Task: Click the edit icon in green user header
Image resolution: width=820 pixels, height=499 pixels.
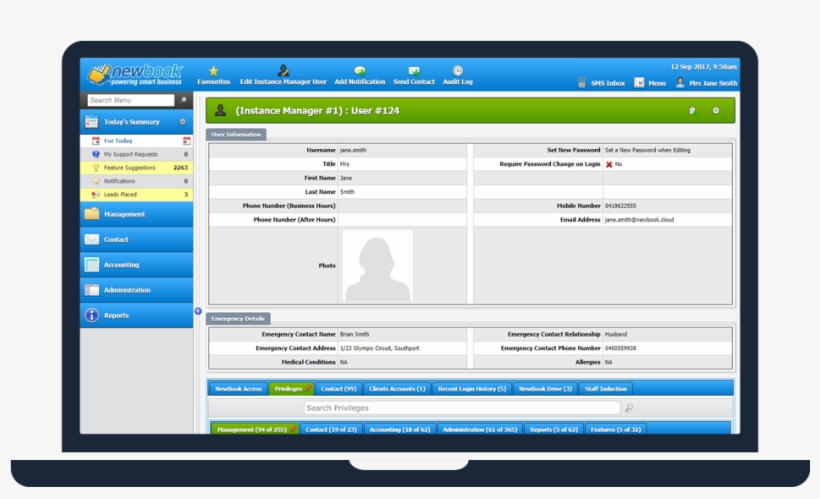Action: [692, 110]
